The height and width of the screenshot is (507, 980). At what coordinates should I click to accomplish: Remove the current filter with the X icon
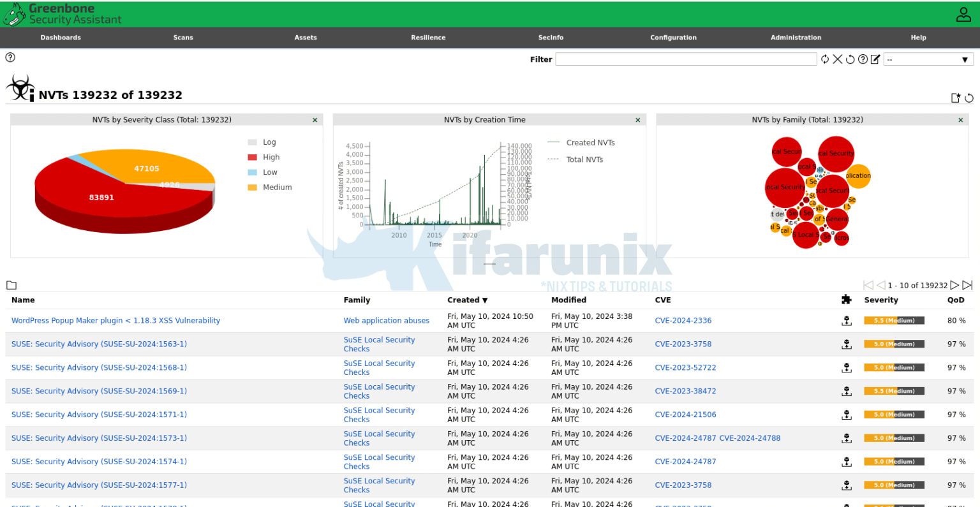(x=838, y=59)
